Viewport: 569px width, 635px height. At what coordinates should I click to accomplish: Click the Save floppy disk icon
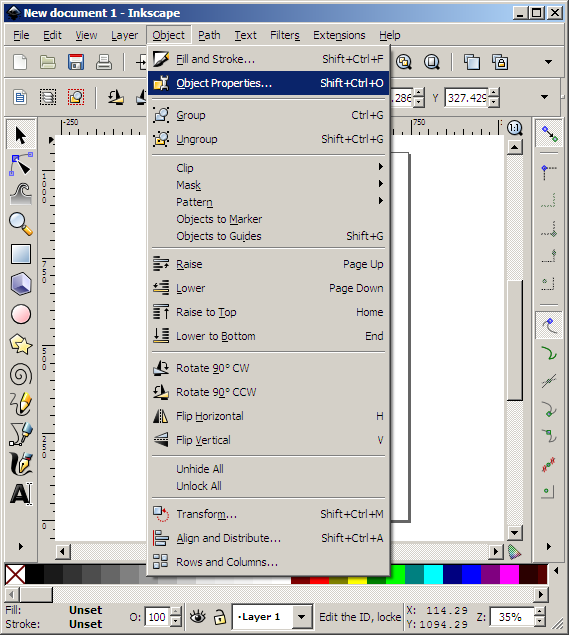(76, 62)
